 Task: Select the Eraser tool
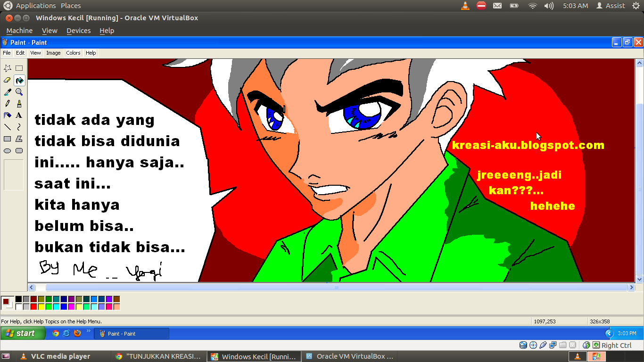pyautogui.click(x=8, y=80)
